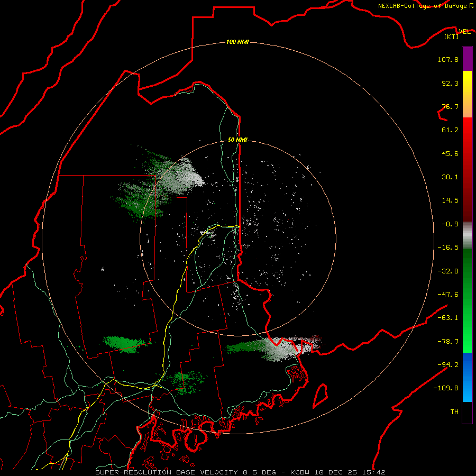Click the -0.9 velocity scale value
The image size is (476, 476).
pos(450,224)
